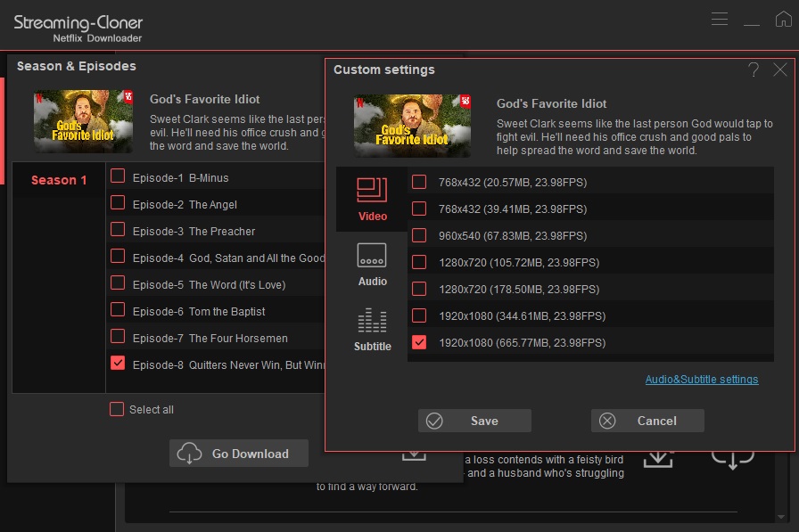Image resolution: width=799 pixels, height=532 pixels.
Task: Check Episode-6 Tom the Baptist
Action: click(118, 309)
